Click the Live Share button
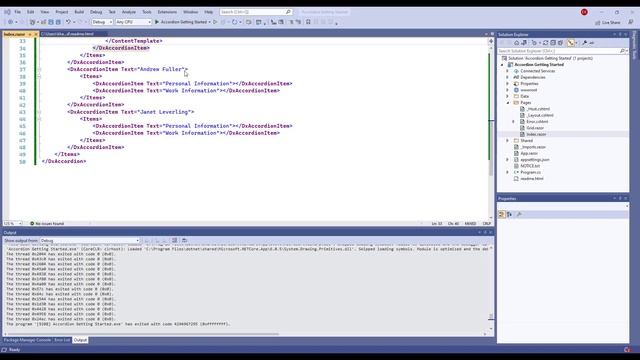Screen dimensions: 640x360 [608, 22]
